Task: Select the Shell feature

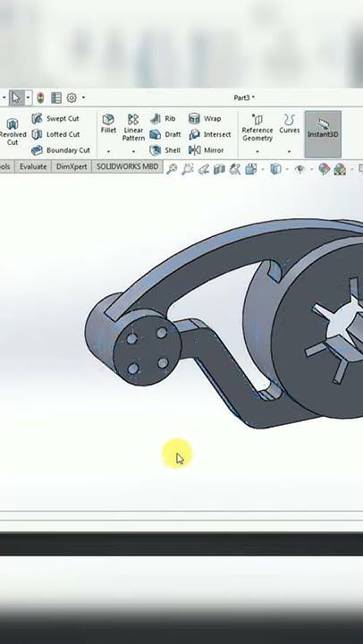Action: (165, 150)
